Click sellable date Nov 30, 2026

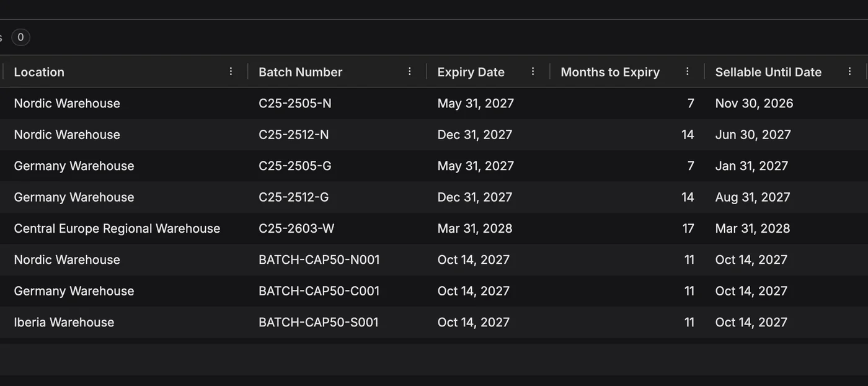754,103
